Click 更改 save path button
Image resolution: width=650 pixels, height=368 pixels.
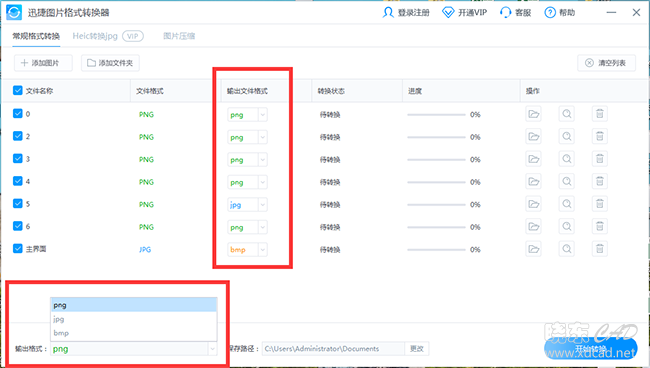point(417,349)
